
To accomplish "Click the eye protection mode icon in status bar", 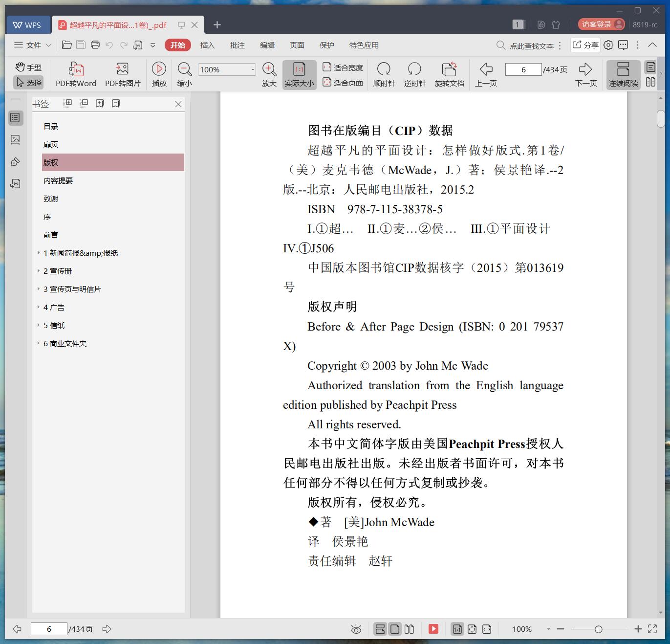I will click(x=356, y=629).
